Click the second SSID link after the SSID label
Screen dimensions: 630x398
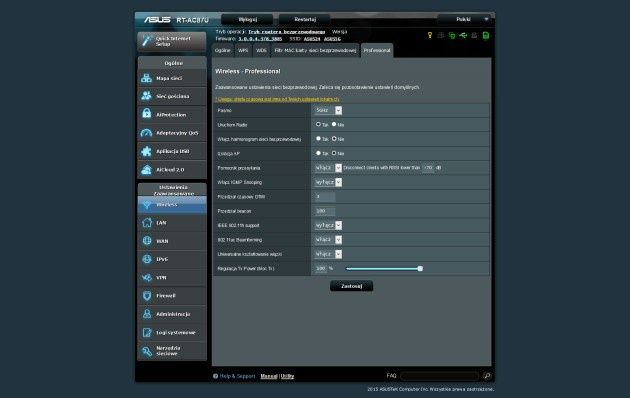(x=332, y=39)
